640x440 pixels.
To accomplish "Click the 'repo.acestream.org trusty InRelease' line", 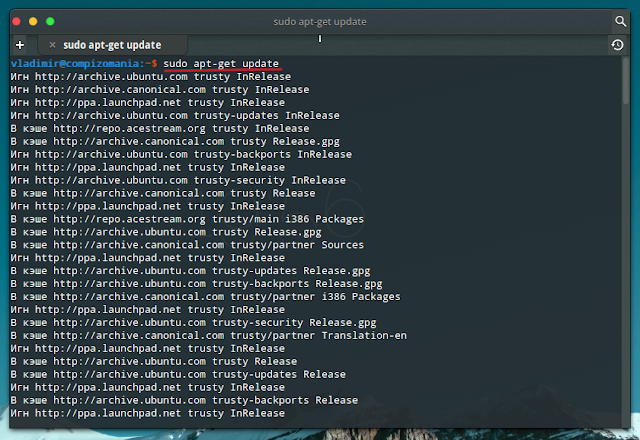I will pos(160,129).
